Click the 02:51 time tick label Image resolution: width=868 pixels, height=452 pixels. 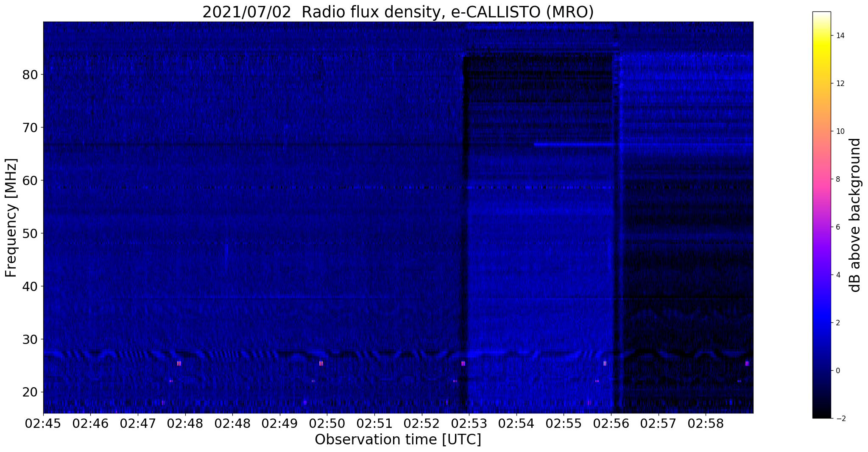(x=374, y=424)
